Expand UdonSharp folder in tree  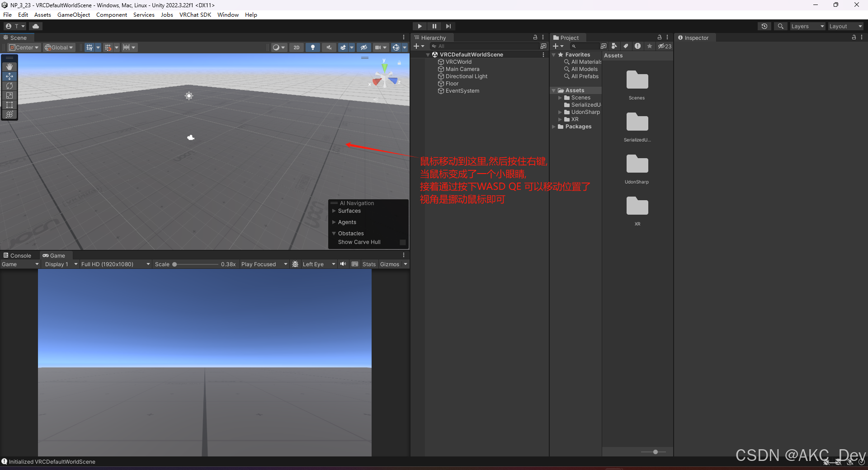click(560, 112)
